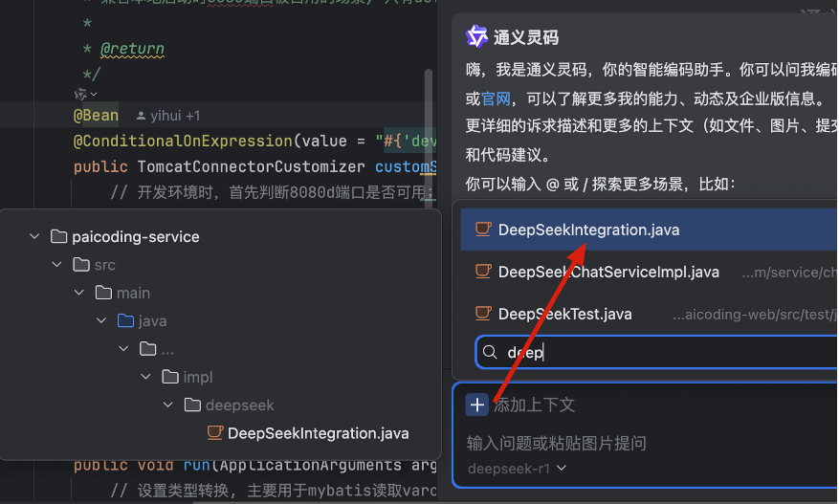839x504 pixels.
Task: Open DeepSeekIntegration.java in project tree
Action: pyautogui.click(x=318, y=433)
